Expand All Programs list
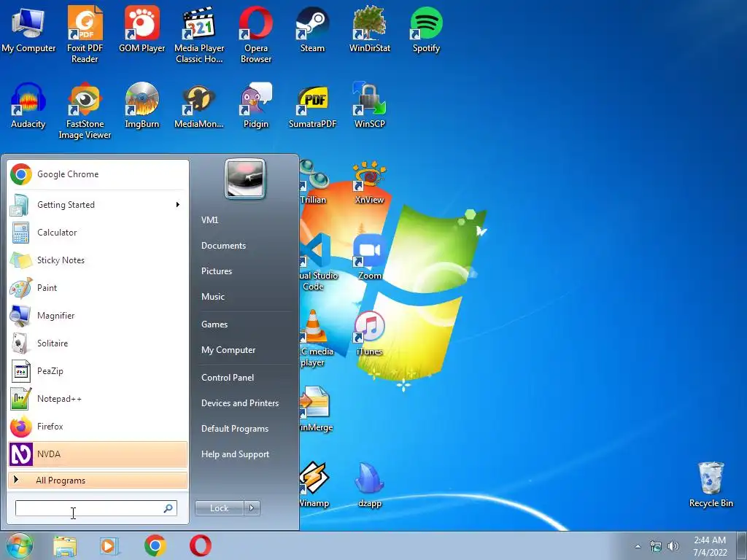This screenshot has width=747, height=560. [98, 480]
